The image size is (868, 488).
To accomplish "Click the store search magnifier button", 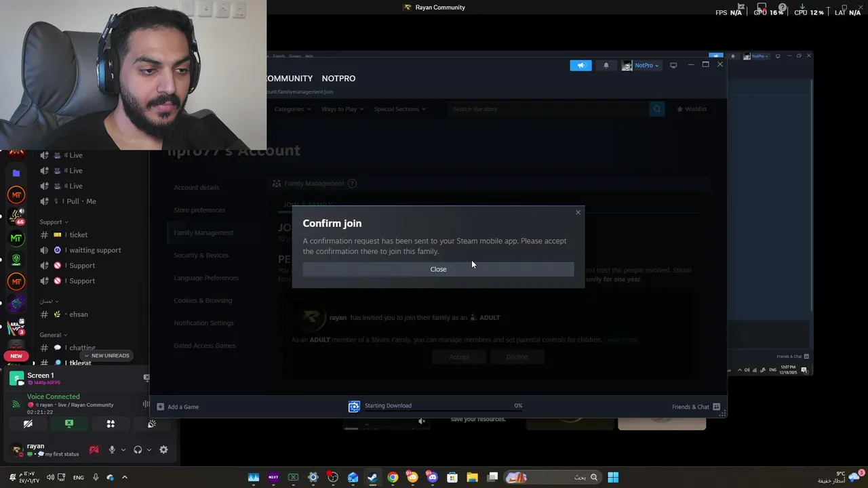I will (x=656, y=109).
